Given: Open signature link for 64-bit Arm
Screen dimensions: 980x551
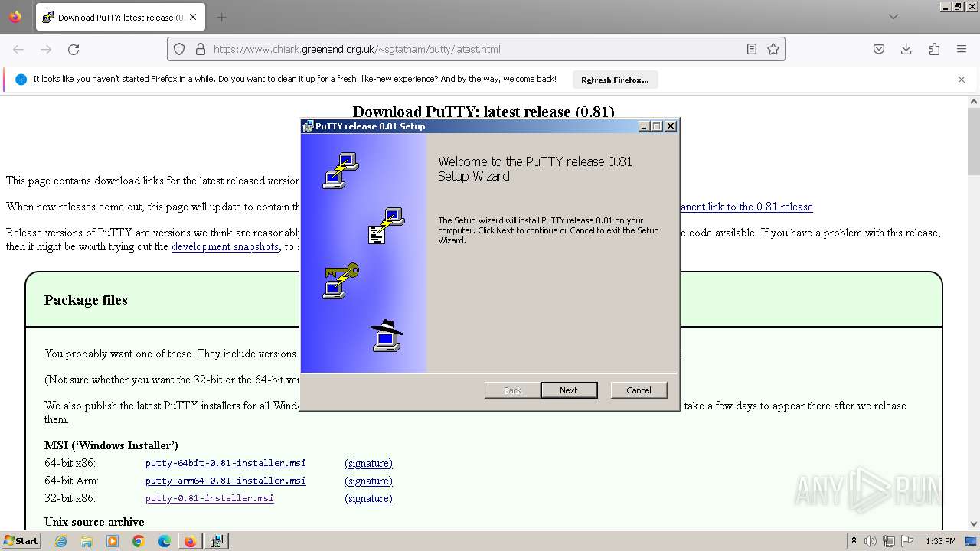Looking at the screenshot, I should 368,481.
